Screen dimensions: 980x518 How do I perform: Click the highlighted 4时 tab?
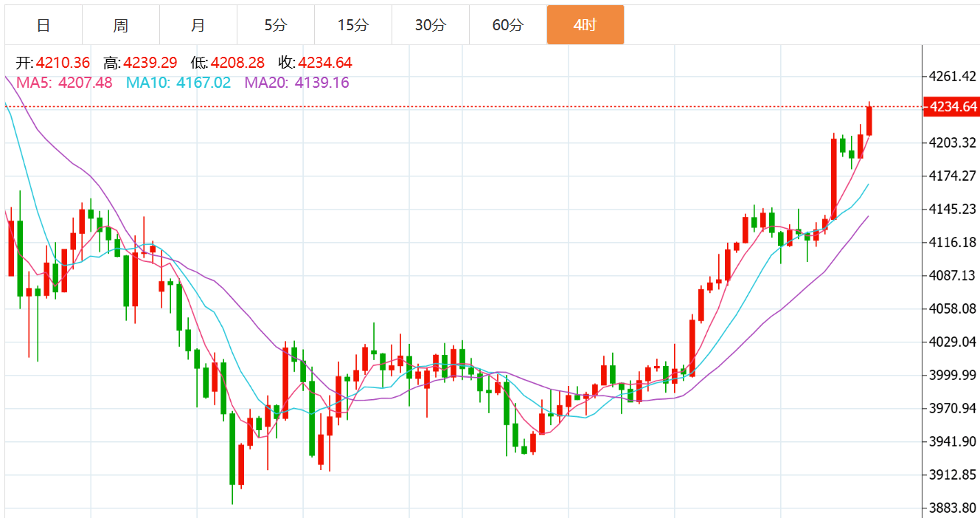(585, 25)
